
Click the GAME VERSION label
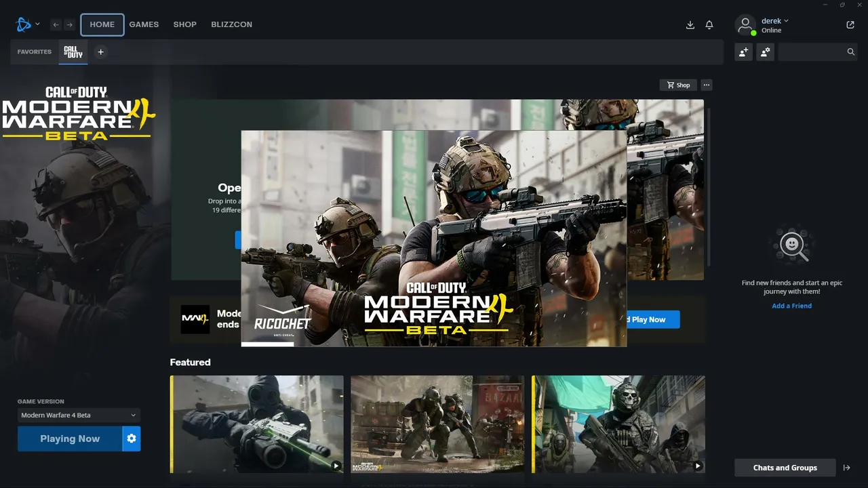tap(41, 402)
